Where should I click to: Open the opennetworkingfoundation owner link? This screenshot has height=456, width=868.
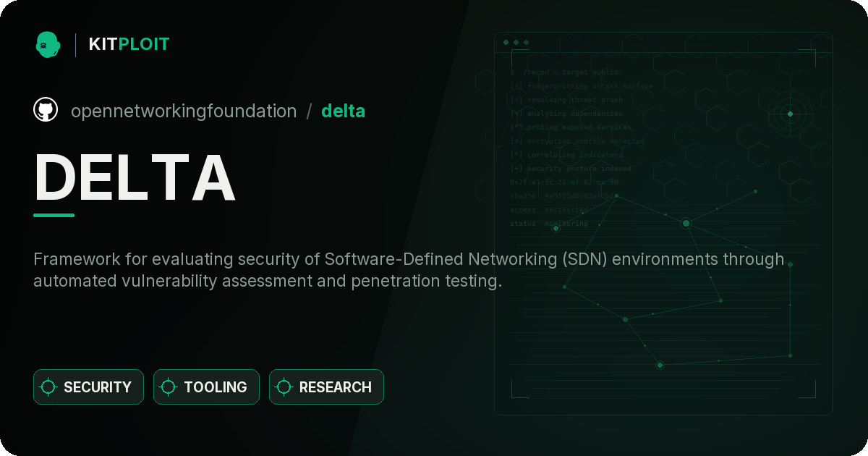[x=184, y=111]
